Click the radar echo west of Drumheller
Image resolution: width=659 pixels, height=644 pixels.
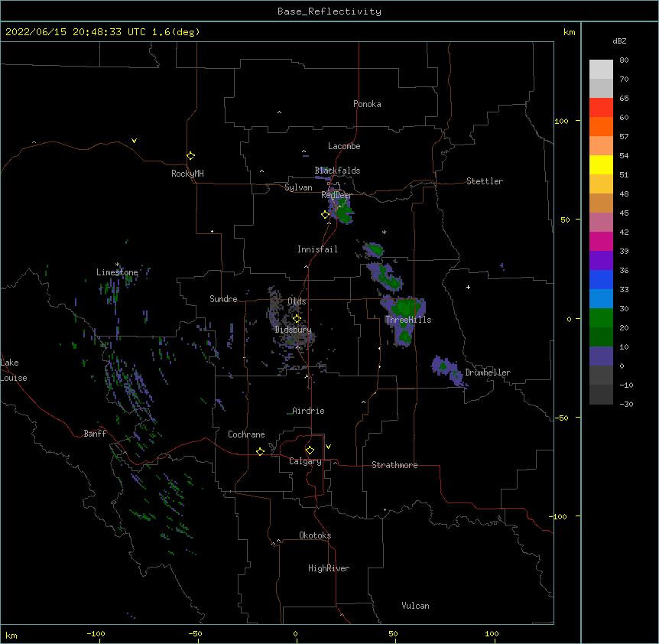point(449,370)
